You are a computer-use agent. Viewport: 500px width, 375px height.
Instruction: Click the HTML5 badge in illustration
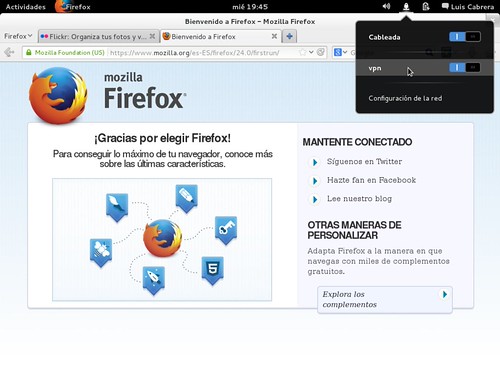coord(213,270)
